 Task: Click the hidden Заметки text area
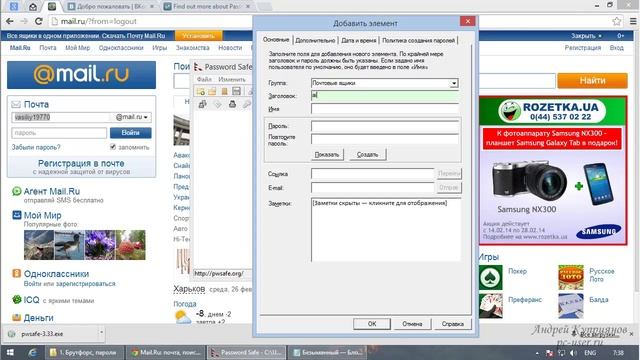386,230
